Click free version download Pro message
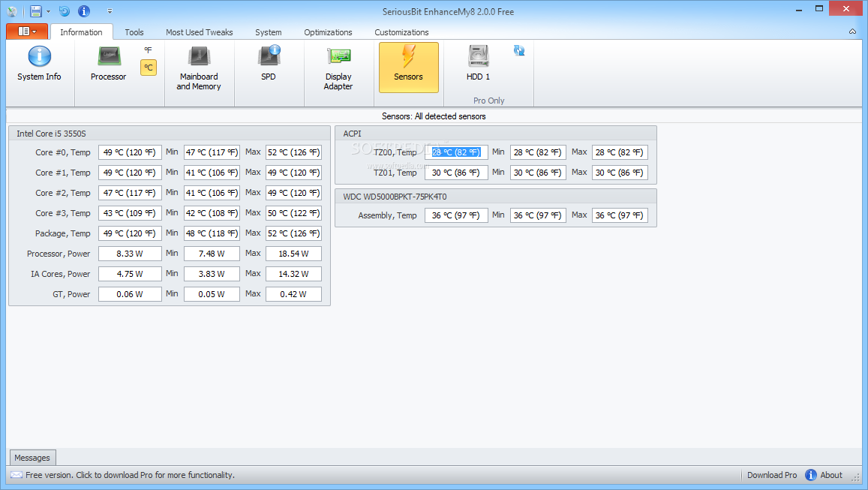The width and height of the screenshot is (868, 490). [x=130, y=475]
